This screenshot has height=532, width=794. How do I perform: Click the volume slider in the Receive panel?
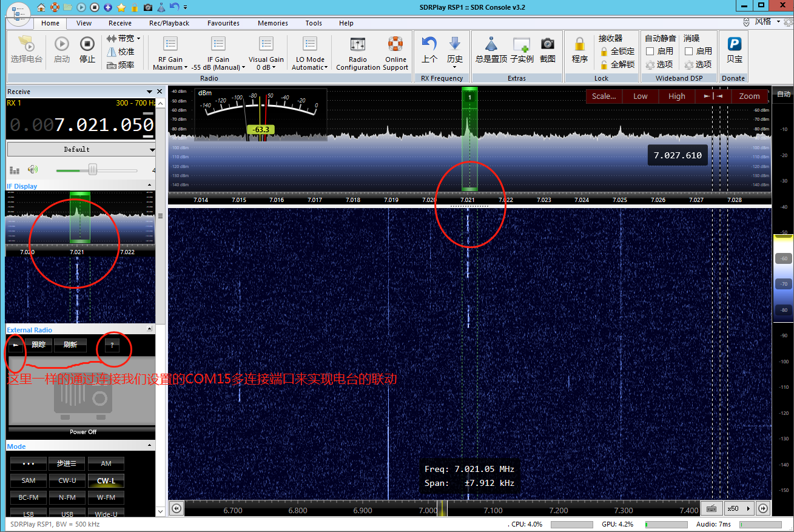point(96,170)
